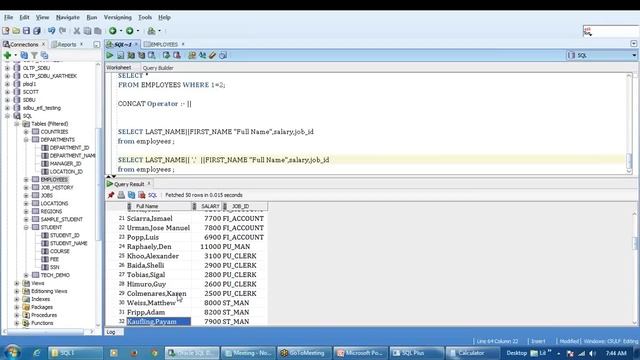
Task: Click the Refresh connections icon
Action: point(24,55)
